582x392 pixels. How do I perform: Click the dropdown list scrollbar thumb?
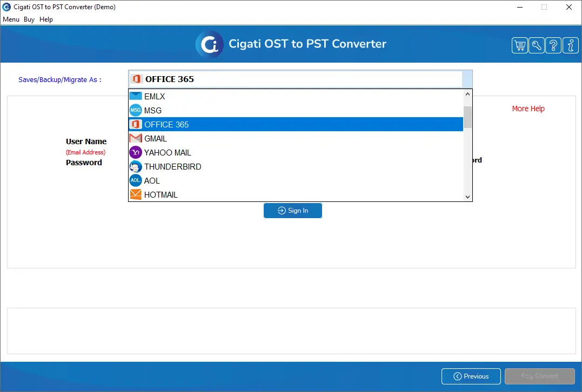coord(467,117)
